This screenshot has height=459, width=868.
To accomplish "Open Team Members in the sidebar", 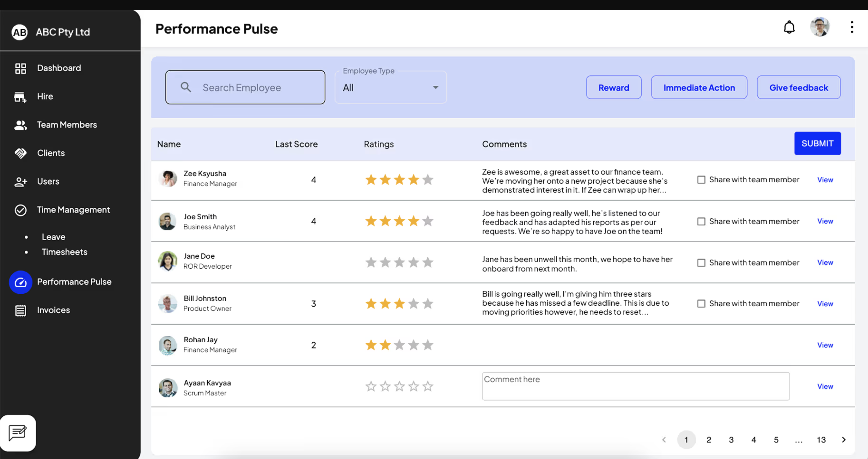I will pos(67,125).
